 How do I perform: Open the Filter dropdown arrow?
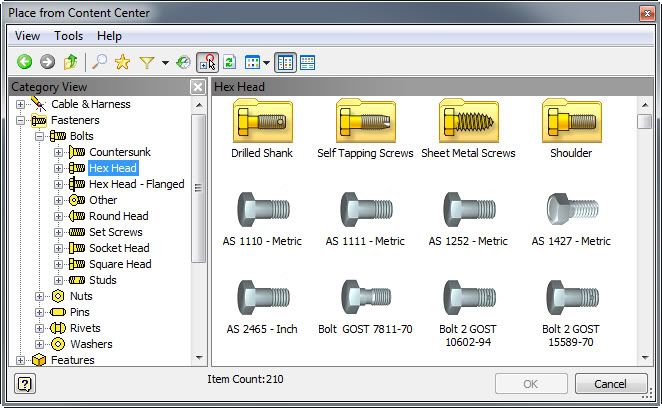[165, 63]
